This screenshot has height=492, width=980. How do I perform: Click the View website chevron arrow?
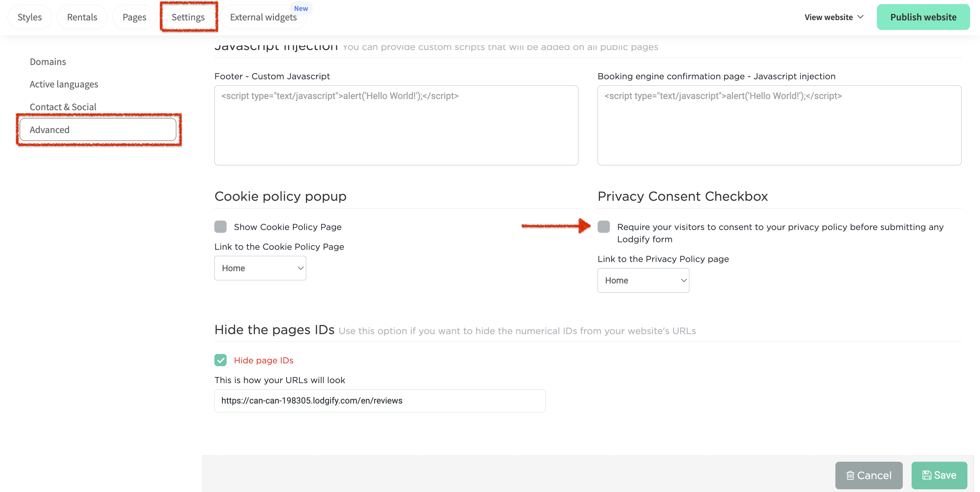coord(861,17)
